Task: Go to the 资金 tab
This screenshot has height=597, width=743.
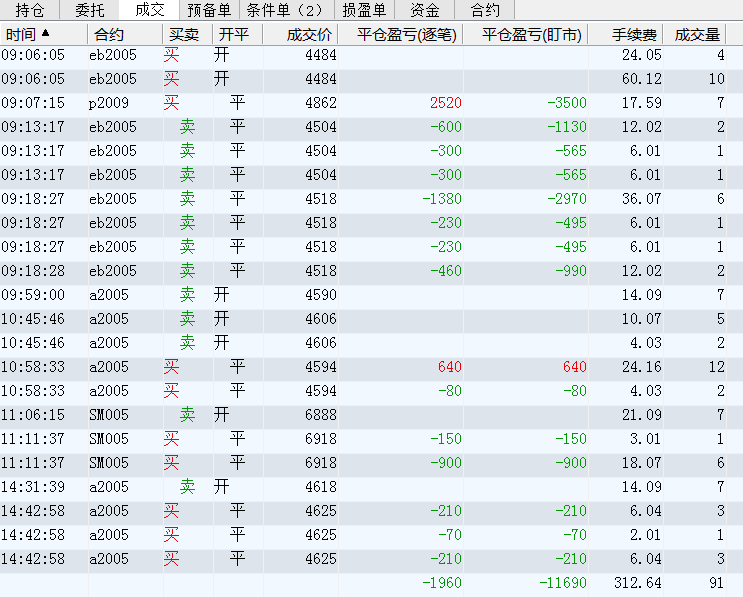Action: click(x=425, y=10)
